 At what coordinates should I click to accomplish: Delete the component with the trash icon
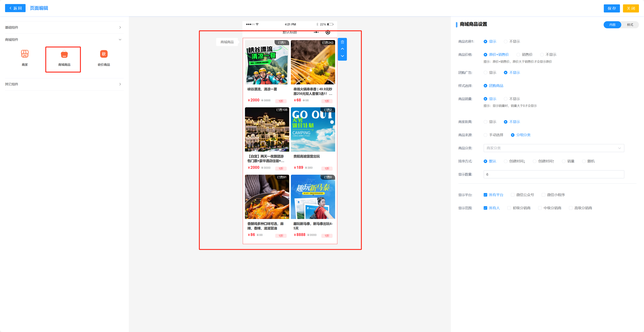342,42
